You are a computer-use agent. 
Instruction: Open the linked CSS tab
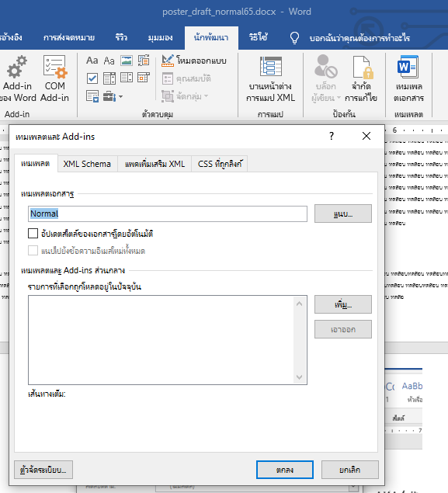(x=220, y=164)
